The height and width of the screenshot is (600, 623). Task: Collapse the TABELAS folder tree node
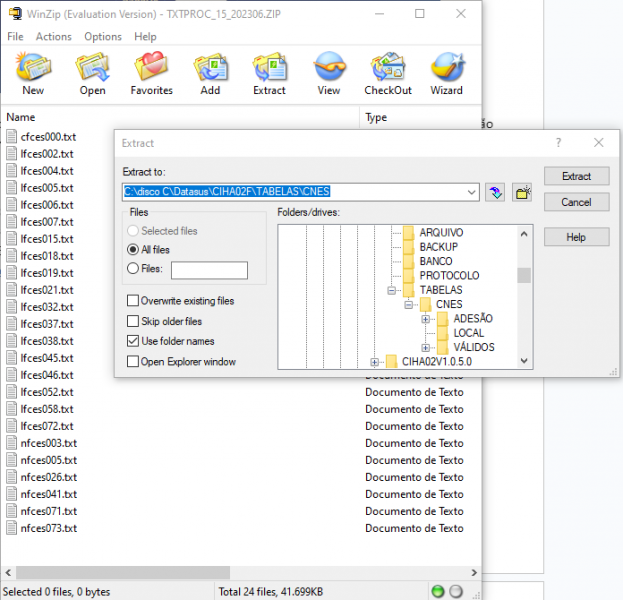pos(392,290)
